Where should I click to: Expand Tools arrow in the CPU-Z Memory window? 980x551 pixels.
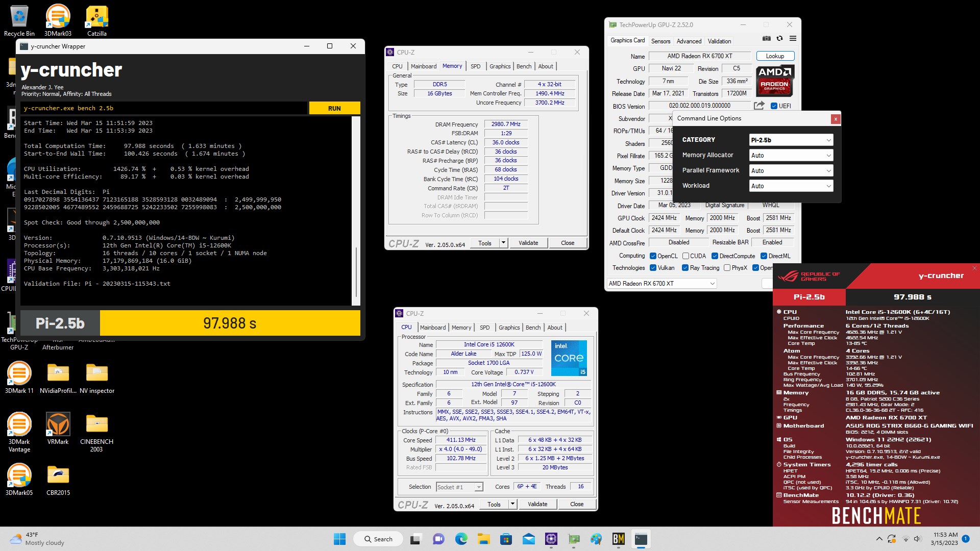pyautogui.click(x=503, y=243)
